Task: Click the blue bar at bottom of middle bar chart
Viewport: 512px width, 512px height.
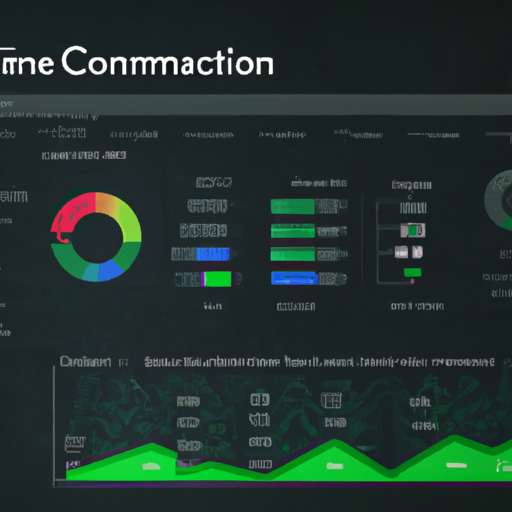Action: coord(294,278)
